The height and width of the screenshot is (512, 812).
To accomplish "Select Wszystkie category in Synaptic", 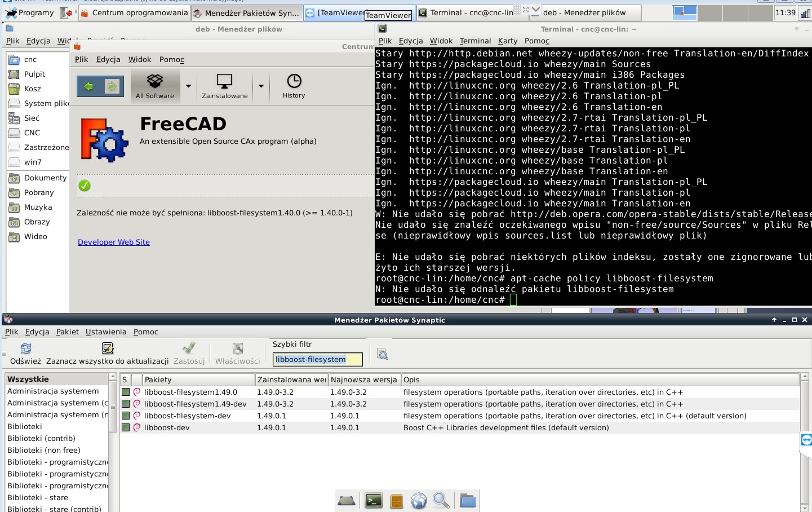I will pyautogui.click(x=56, y=379).
